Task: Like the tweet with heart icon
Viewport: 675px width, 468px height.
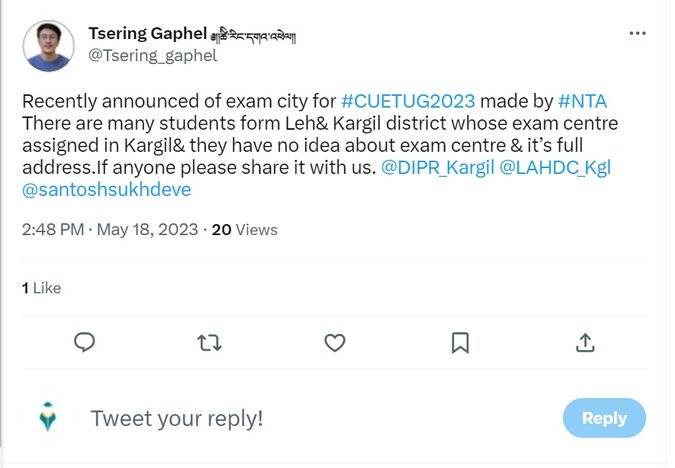Action: pyautogui.click(x=335, y=343)
